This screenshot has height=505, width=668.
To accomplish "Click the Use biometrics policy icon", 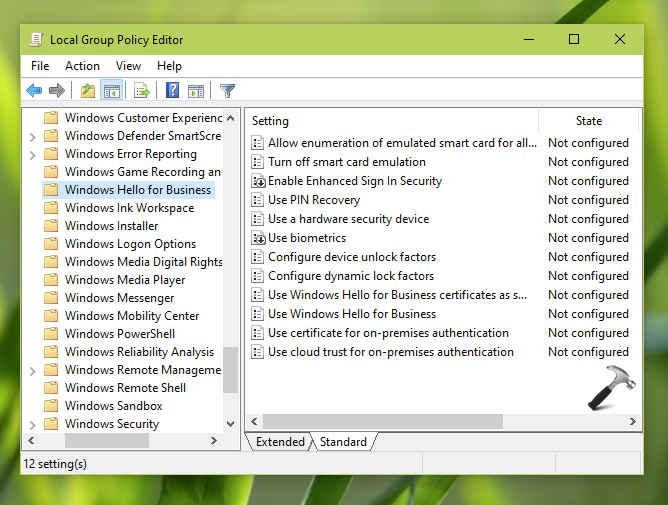I will point(258,238).
